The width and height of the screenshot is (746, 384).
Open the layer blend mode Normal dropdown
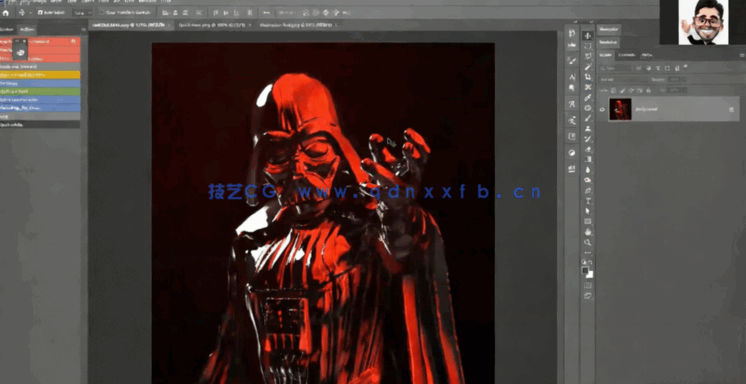click(624, 79)
